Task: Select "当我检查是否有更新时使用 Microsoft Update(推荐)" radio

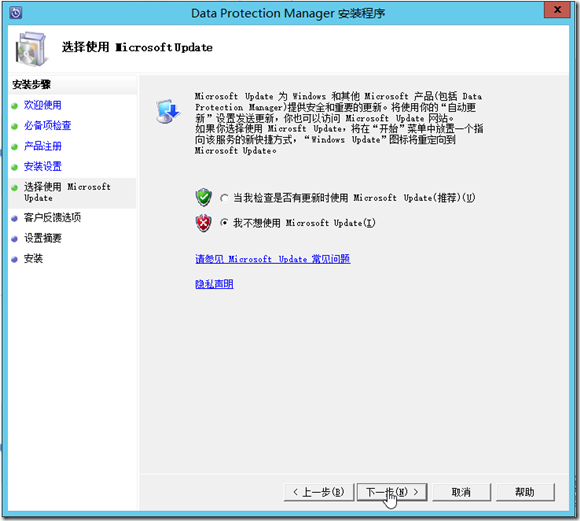Action: click(x=224, y=198)
